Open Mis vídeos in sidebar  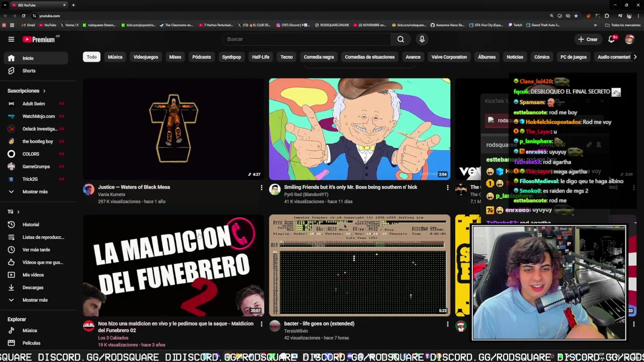coord(35,275)
